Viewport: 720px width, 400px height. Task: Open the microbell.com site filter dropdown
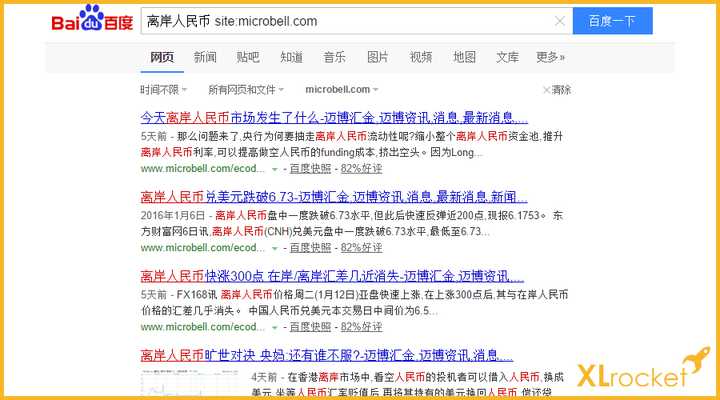click(x=342, y=90)
